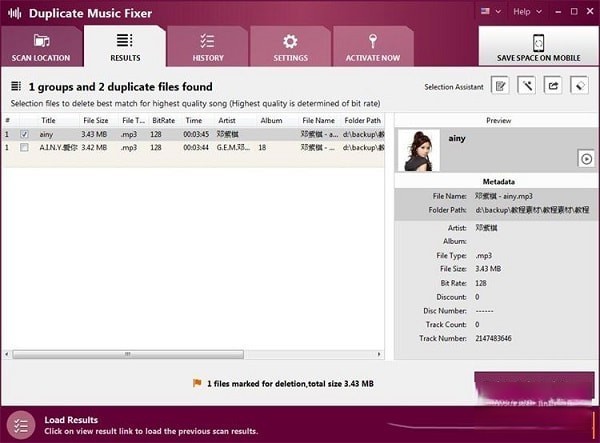
Task: Sort by Title column header
Action: click(48, 120)
